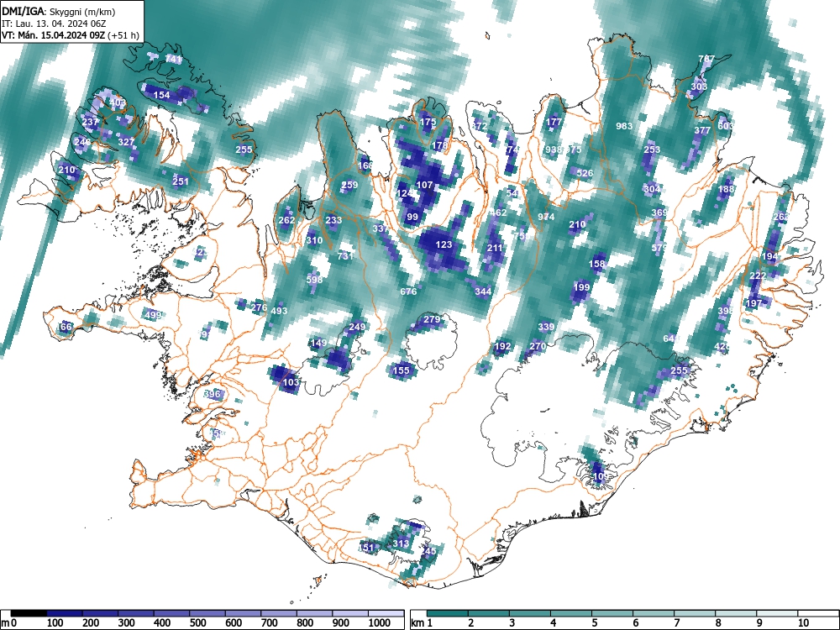Click the visibility value 262
This screenshot has width=840, height=630.
pos(286,220)
